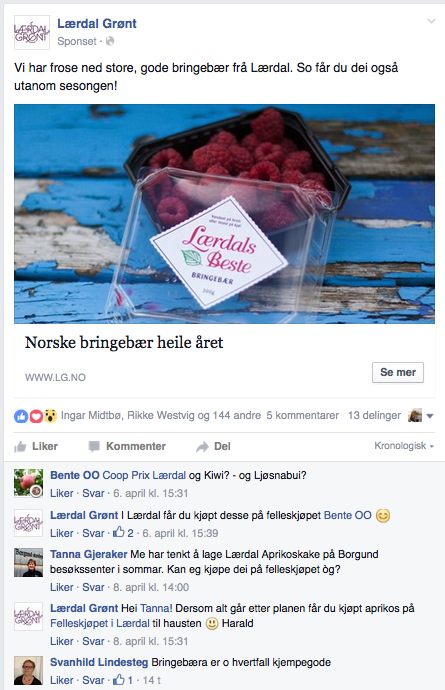
Task: Like Bente OO's comment
Action: point(62,493)
